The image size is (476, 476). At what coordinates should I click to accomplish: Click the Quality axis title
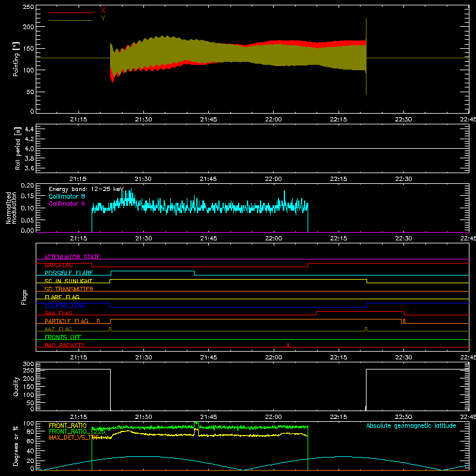click(16, 386)
